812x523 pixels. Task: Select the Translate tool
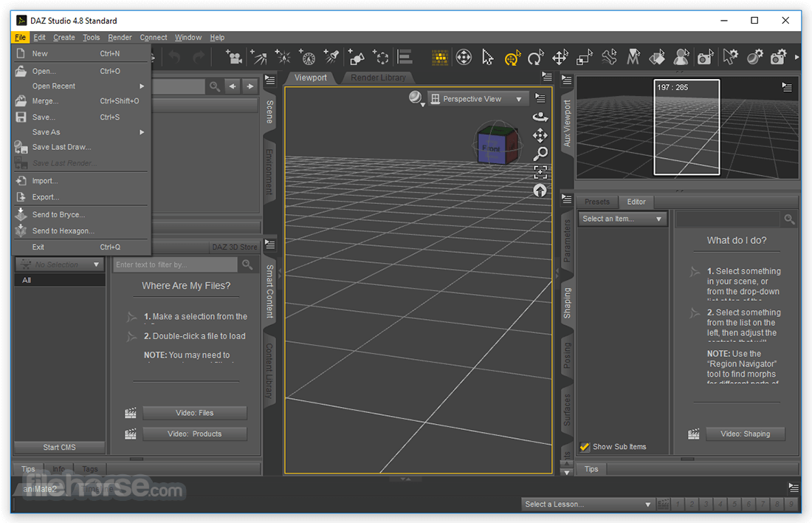tap(560, 57)
